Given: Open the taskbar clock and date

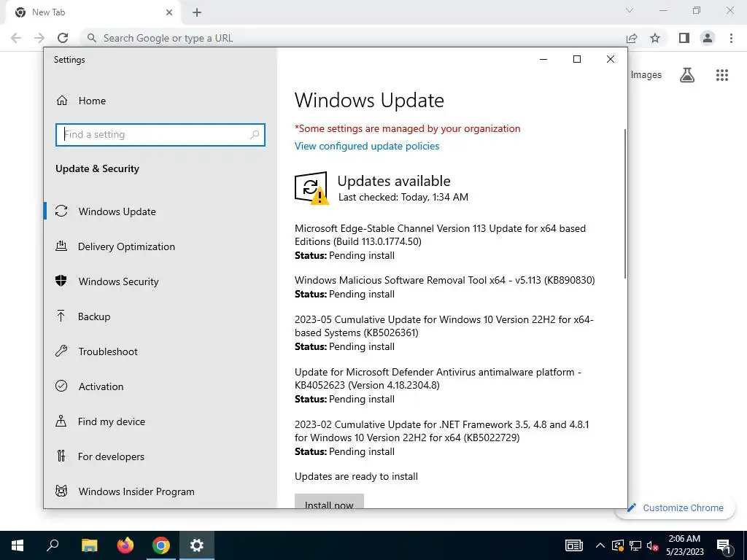Looking at the screenshot, I should pos(684,545).
